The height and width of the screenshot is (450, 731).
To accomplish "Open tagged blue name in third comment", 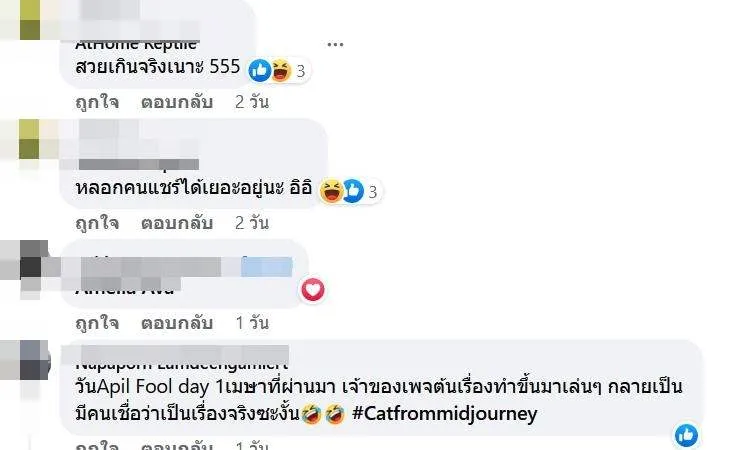I will pos(267,267).
